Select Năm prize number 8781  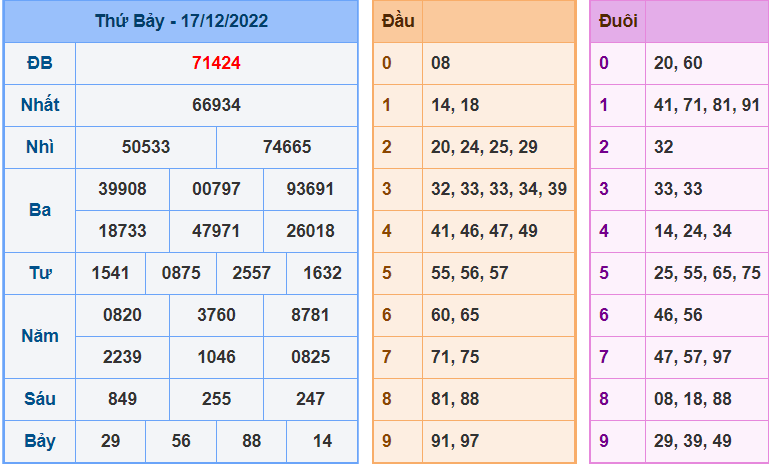310,315
